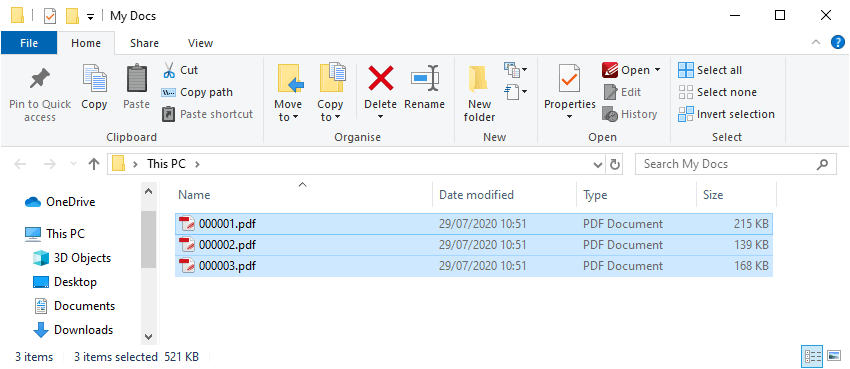Switch to the Home ribbon tab
This screenshot has height=369, width=850.
click(86, 43)
